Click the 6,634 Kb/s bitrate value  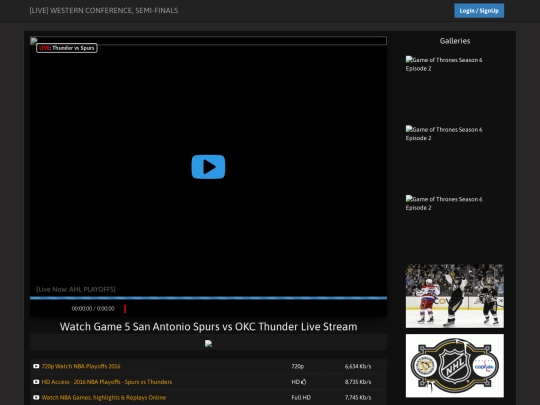pyautogui.click(x=358, y=366)
